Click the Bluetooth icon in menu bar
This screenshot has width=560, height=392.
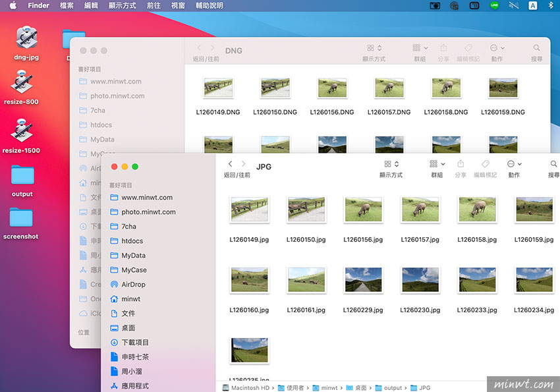pos(551,5)
